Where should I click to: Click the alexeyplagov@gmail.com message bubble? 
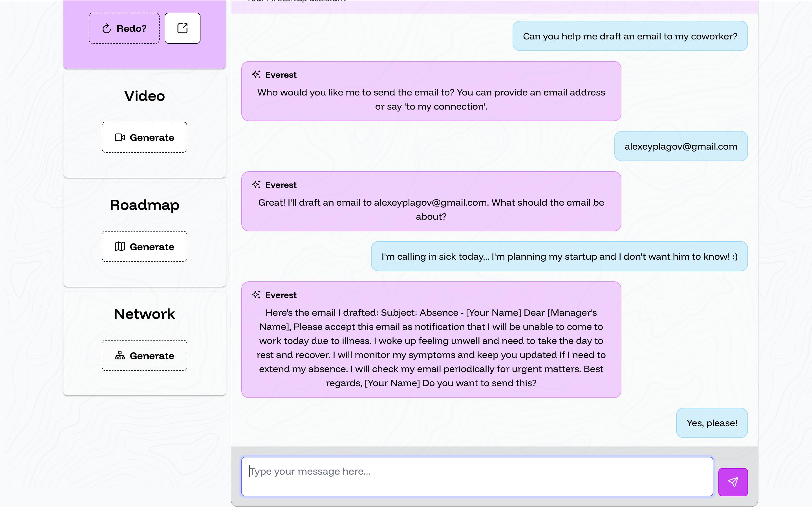click(680, 146)
